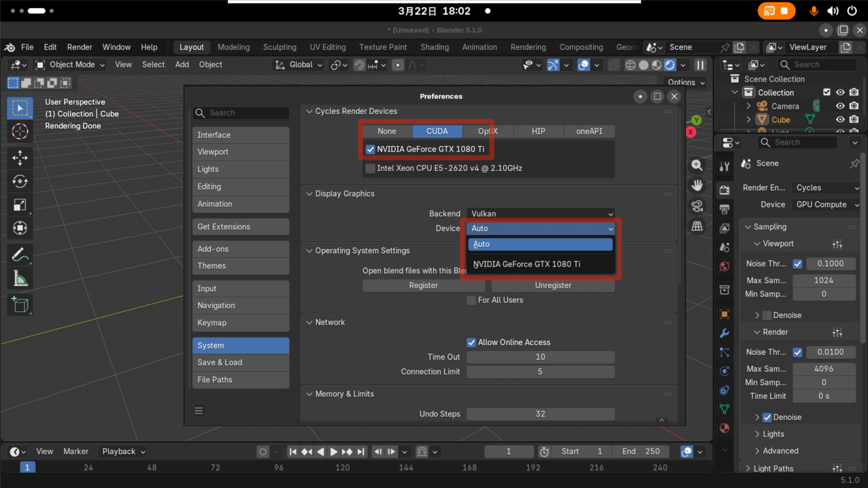
Task: Toggle the camera view icon
Action: point(697,206)
